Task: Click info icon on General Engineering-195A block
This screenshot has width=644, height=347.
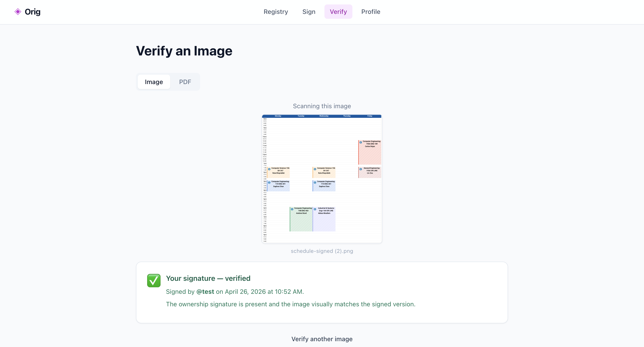Action: [x=360, y=169]
